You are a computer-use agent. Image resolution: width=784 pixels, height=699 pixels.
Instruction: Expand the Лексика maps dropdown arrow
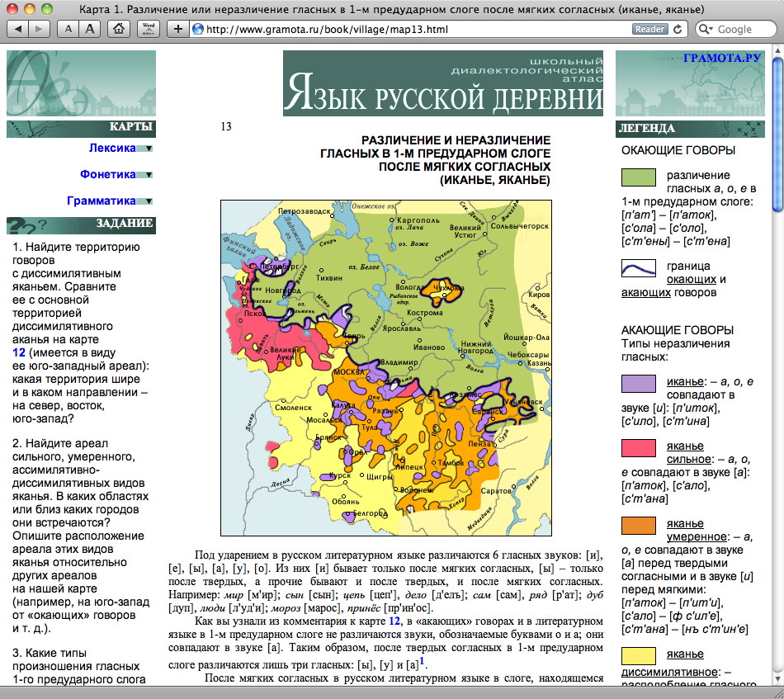click(145, 149)
